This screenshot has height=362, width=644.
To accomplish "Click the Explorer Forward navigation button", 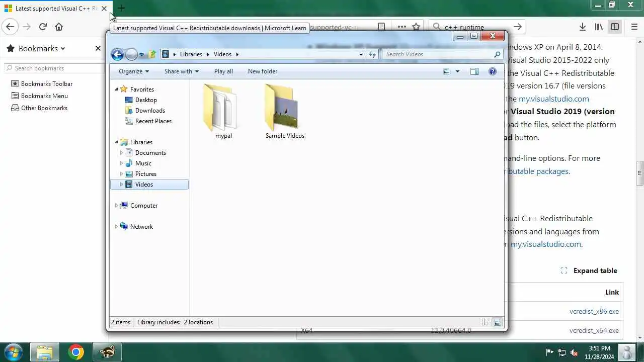I will click(x=131, y=54).
